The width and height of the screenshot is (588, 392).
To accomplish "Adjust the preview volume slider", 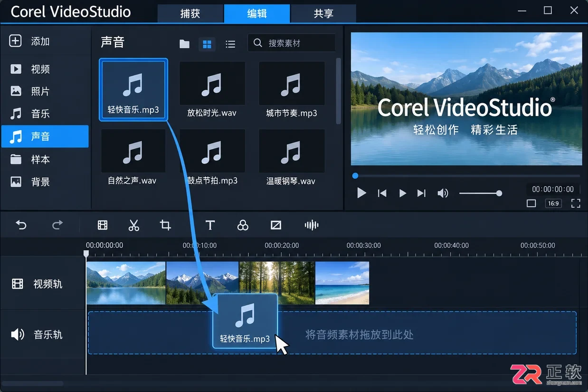I will pos(480,193).
